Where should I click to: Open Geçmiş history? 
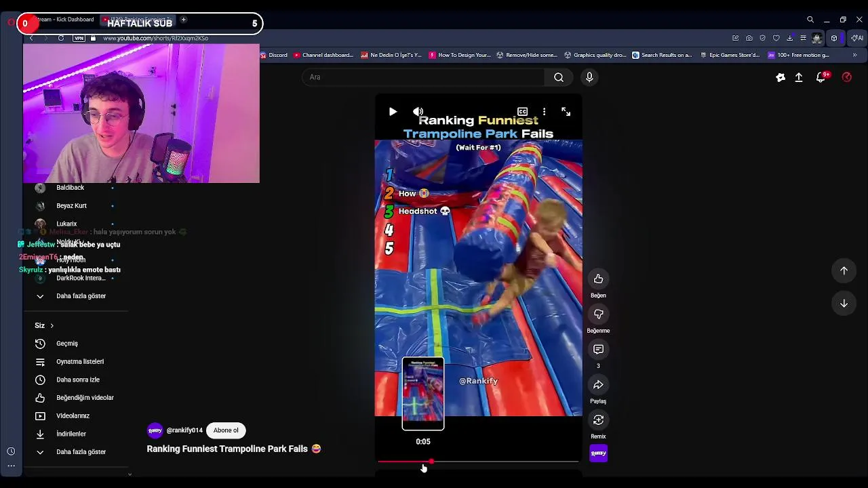[76, 344]
